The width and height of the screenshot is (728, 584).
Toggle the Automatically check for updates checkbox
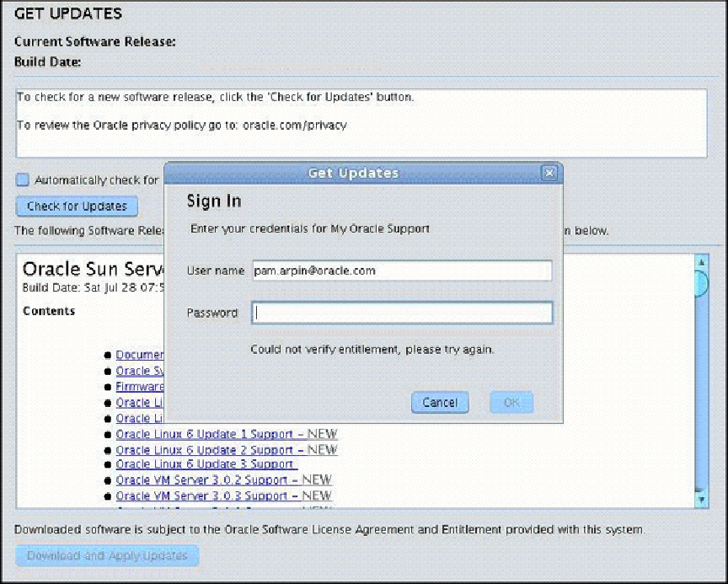(x=22, y=179)
